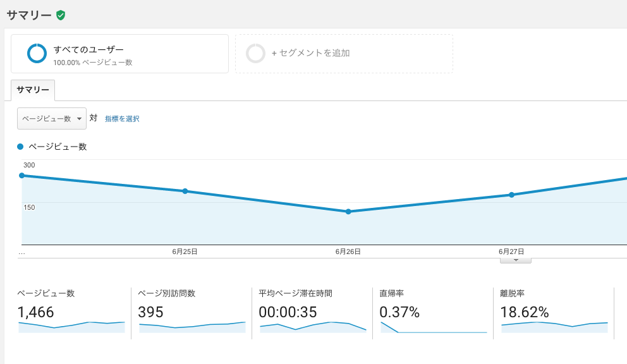
Task: Select the 平均ページ滞在時間 metric sparkline
Action: [313, 327]
